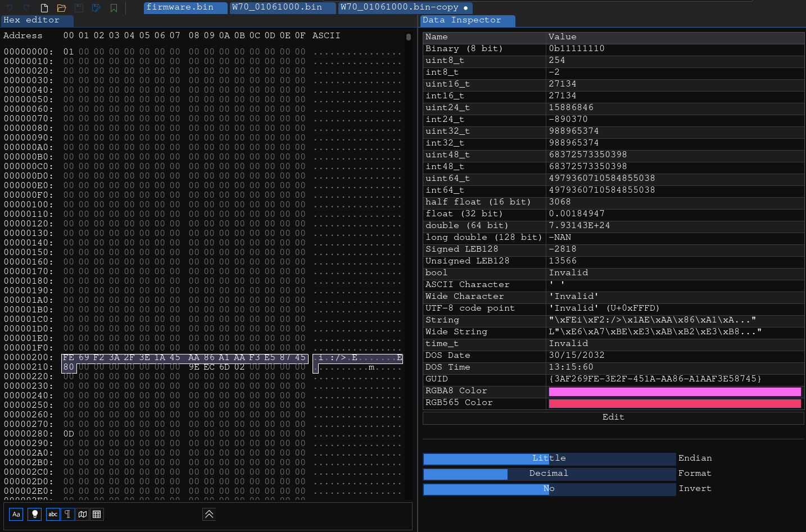Viewport: 806px width, 532px height.
Task: Create a new file
Action: pos(43,8)
